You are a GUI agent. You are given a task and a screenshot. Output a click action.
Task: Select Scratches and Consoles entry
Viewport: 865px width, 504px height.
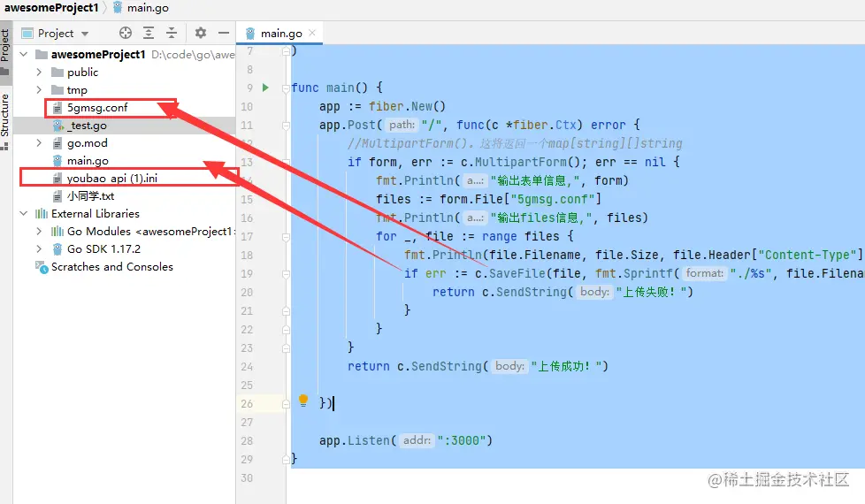[x=112, y=267]
